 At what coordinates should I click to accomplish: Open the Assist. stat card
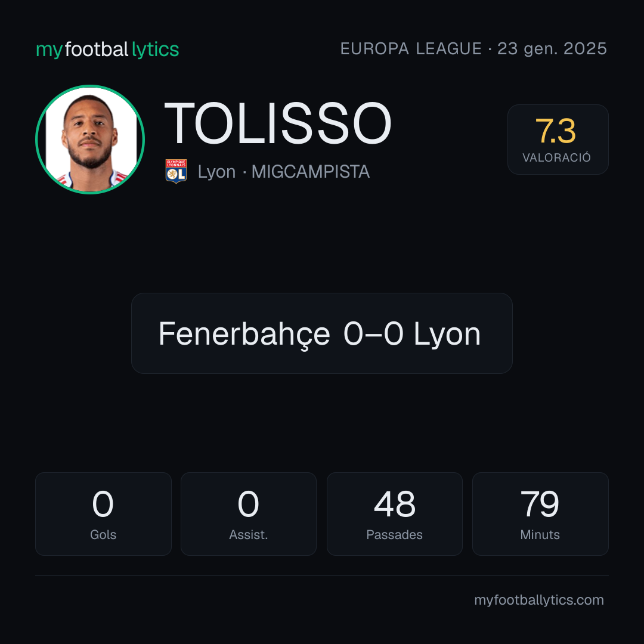click(249, 514)
